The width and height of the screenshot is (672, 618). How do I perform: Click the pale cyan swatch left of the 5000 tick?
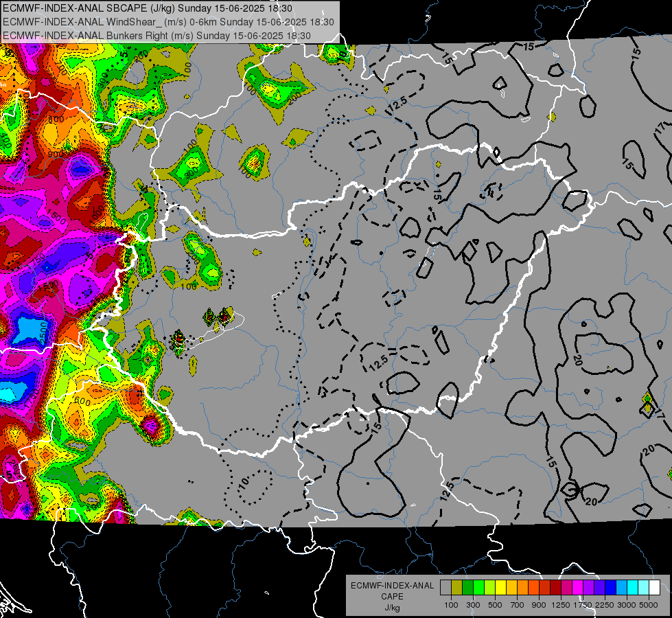click(x=644, y=588)
